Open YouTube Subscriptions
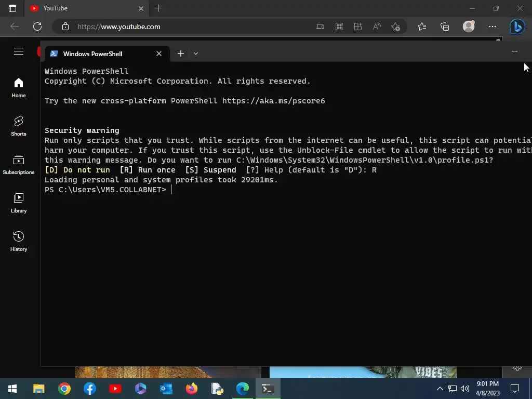The height and width of the screenshot is (399, 532). pos(19,165)
